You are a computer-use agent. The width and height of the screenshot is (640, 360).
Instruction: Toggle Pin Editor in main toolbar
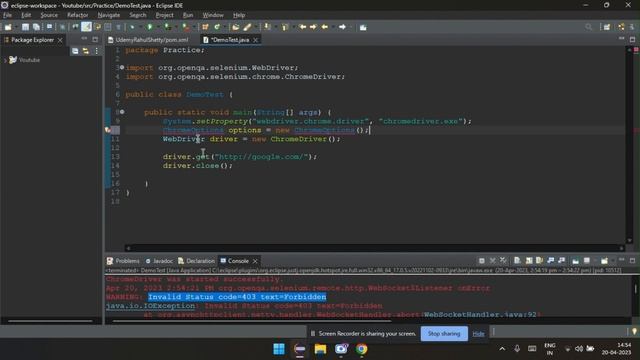(x=363, y=27)
